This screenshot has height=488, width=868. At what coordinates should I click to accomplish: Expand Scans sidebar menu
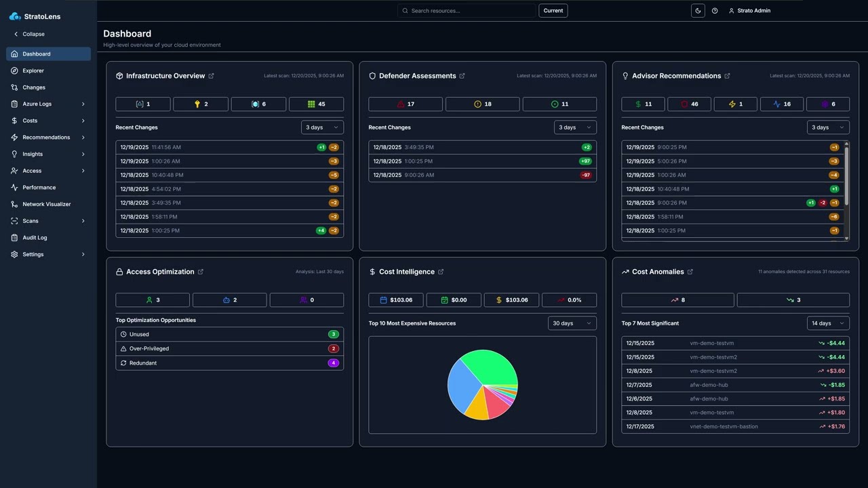pos(48,221)
